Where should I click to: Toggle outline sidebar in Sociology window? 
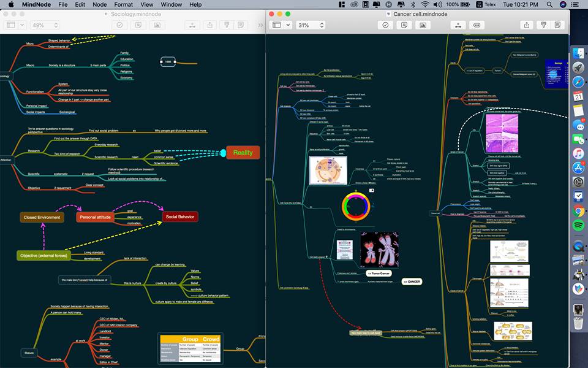pos(11,25)
